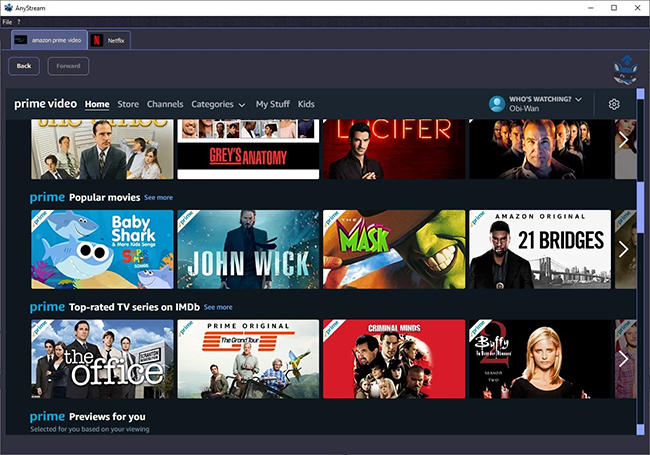
Task: Click the Obi-Wan profile avatar icon
Action: point(496,104)
